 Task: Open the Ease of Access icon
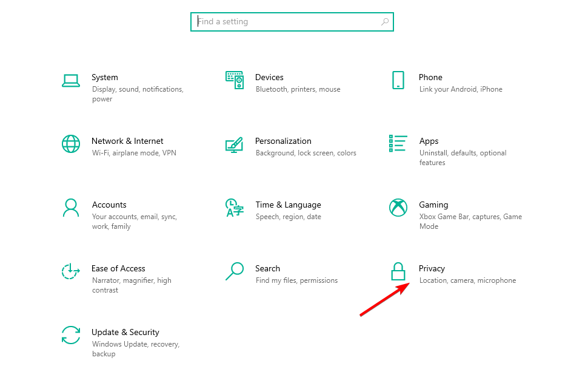[70, 271]
